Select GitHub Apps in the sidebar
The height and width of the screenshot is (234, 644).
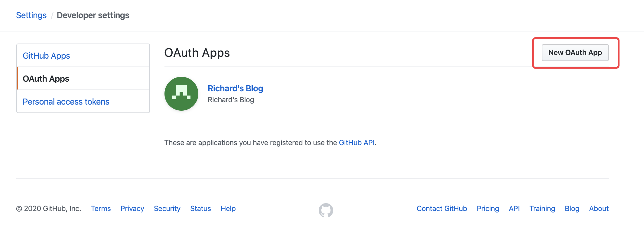(46, 56)
